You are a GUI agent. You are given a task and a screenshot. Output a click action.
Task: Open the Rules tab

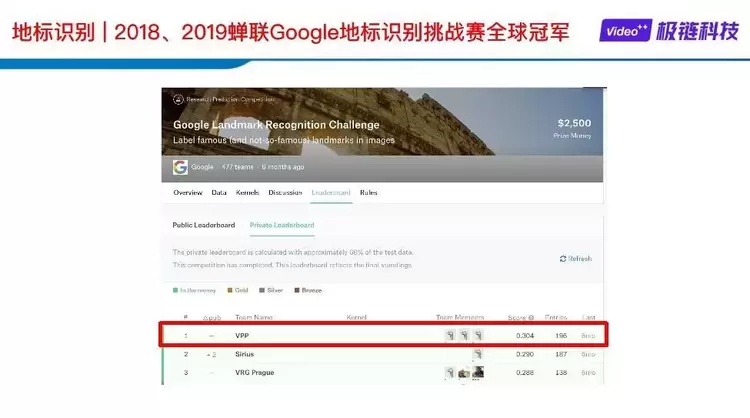coord(368,192)
